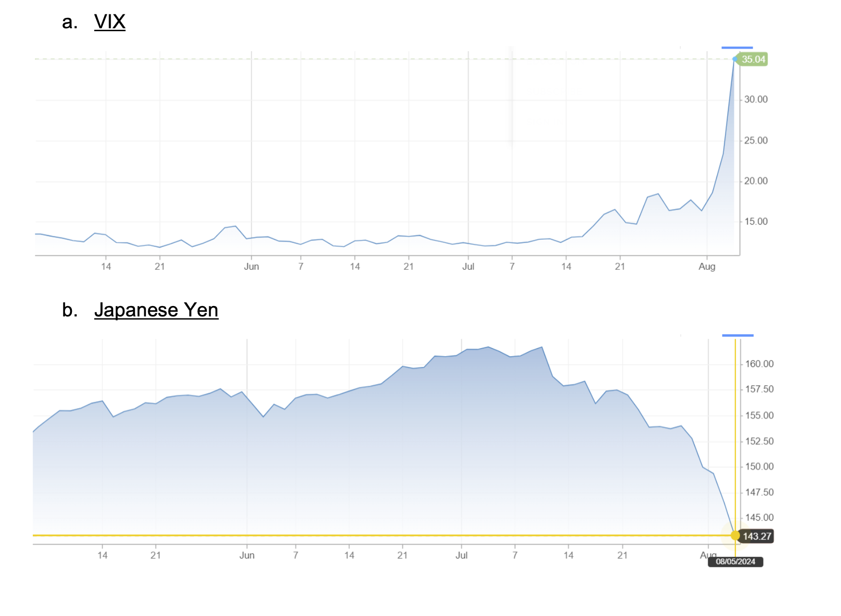Click the 15.00 label on the VIX axis
Image resolution: width=841 pixels, height=616 pixels.
point(756,222)
